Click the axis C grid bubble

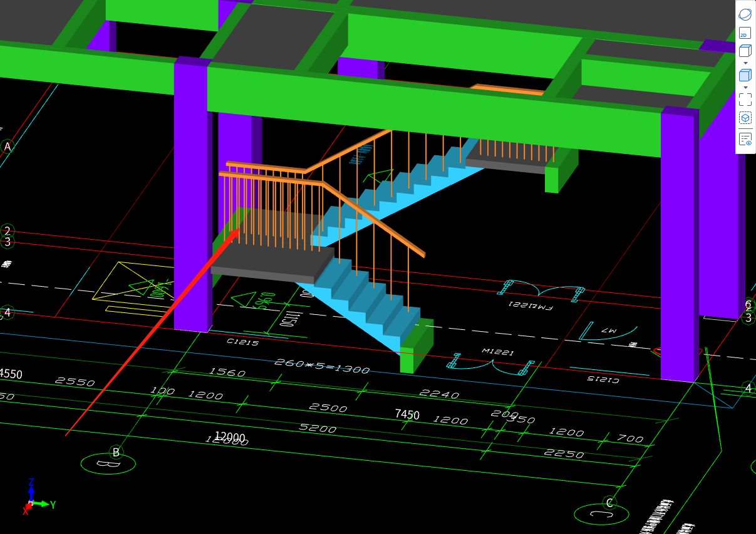tap(609, 503)
